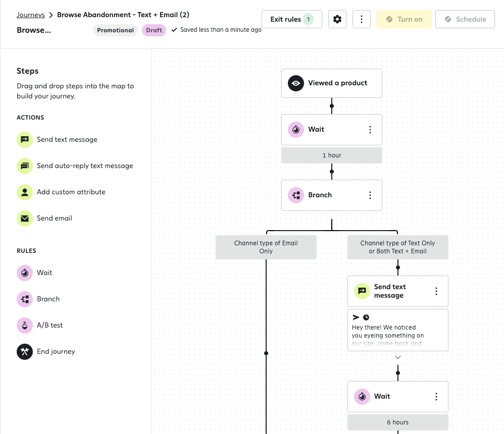Click the Browse... journey name
The width and height of the screenshot is (504, 434).
coord(34,30)
